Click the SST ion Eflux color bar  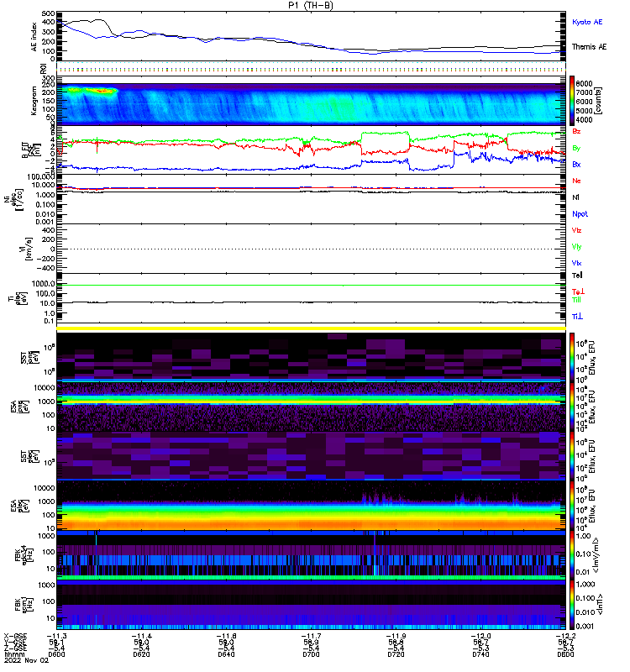click(572, 358)
